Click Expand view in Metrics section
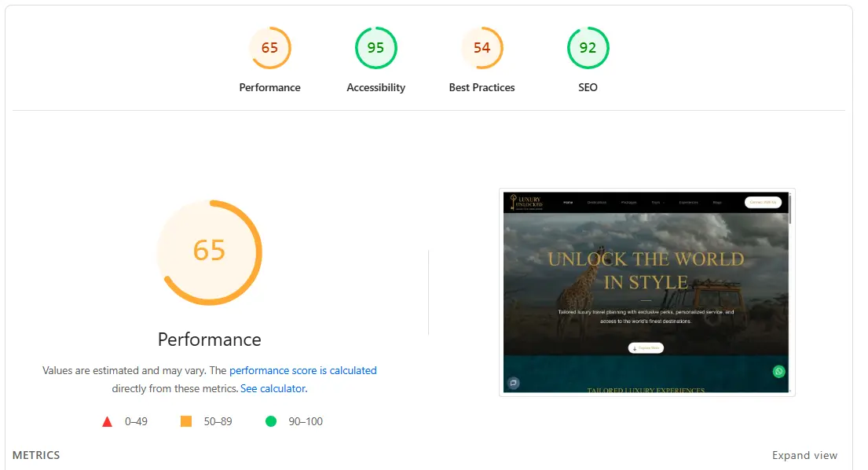Viewport: 868px width, 470px height. tap(804, 455)
